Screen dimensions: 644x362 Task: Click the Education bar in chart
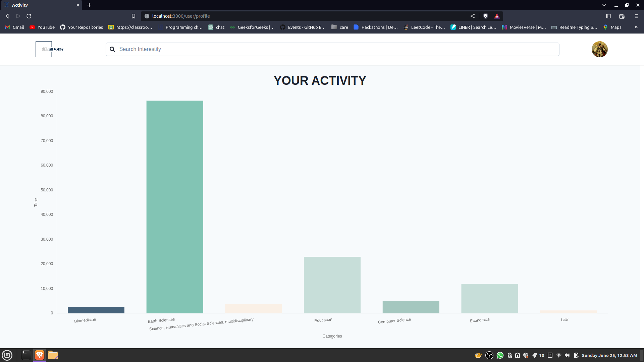(x=332, y=285)
